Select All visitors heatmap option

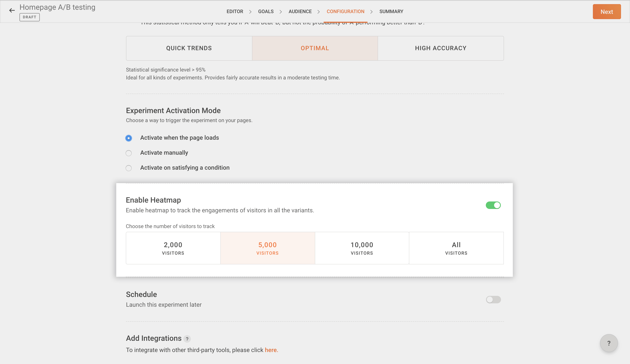(456, 248)
